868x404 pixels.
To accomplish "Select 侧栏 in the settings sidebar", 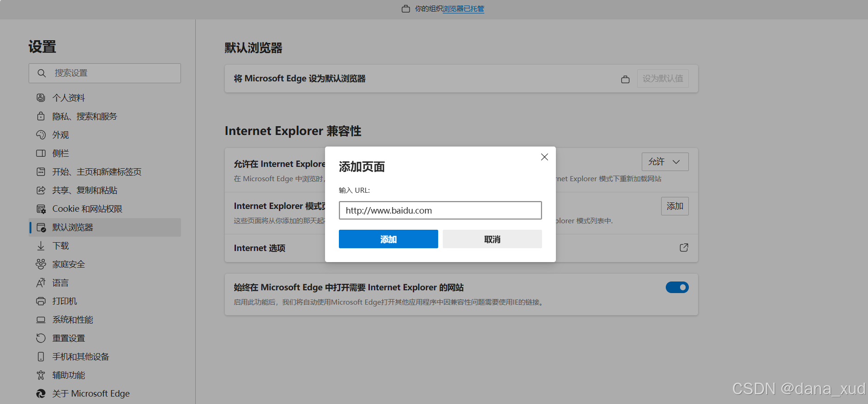I will point(105,153).
